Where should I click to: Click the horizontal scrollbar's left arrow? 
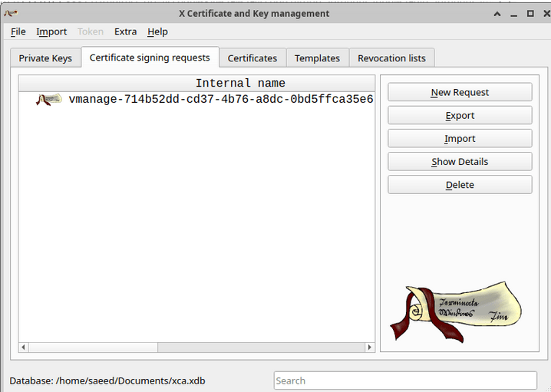pos(23,348)
